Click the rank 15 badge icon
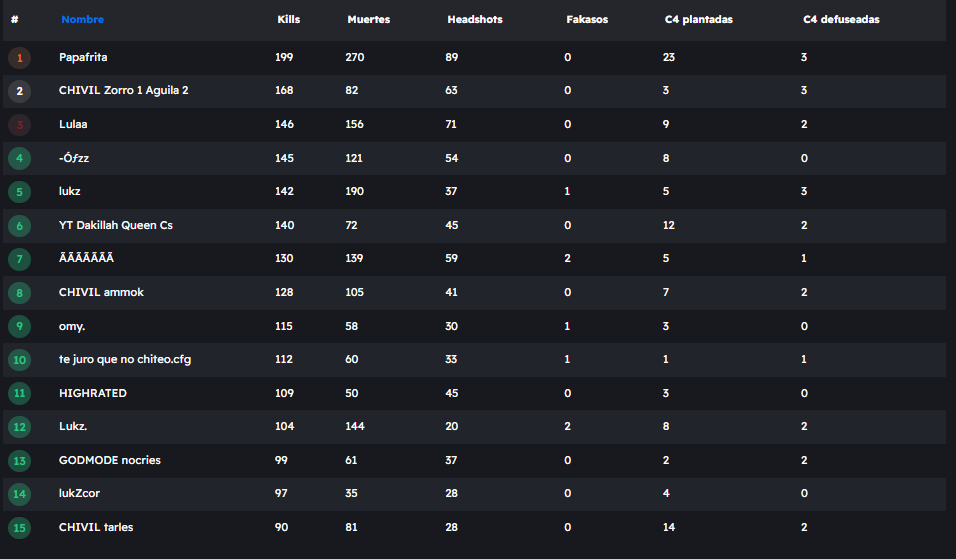This screenshot has height=559, width=956. (x=19, y=528)
